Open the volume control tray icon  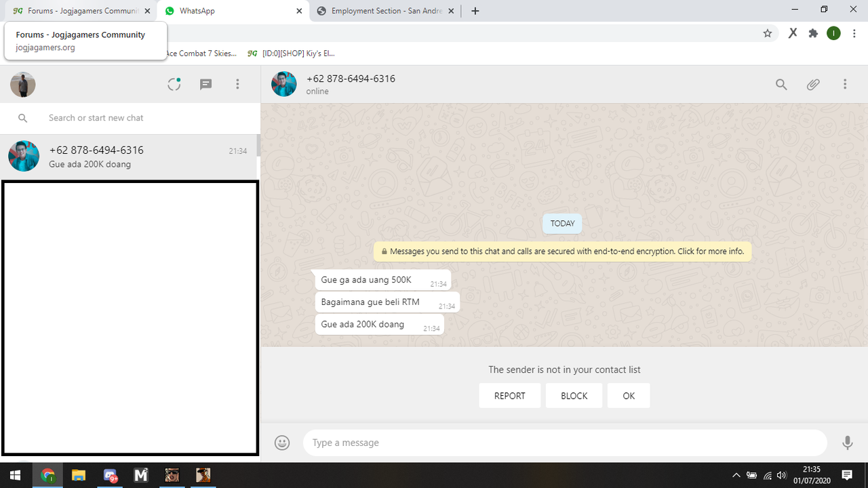tap(782, 475)
